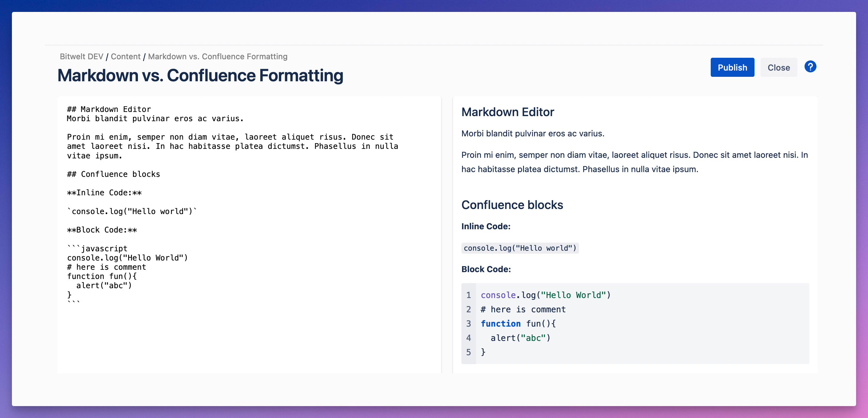This screenshot has width=868, height=418.
Task: Click the Inline Code: label in the preview
Action: point(486,226)
